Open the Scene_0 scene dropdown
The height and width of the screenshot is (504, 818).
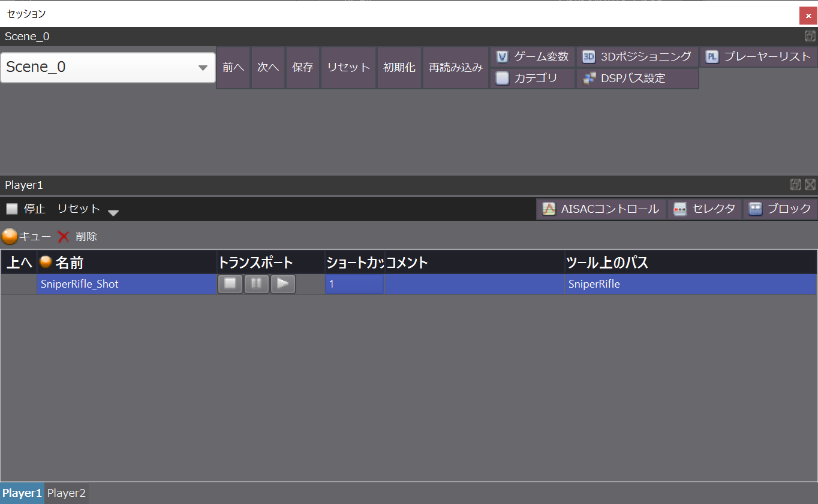click(108, 68)
